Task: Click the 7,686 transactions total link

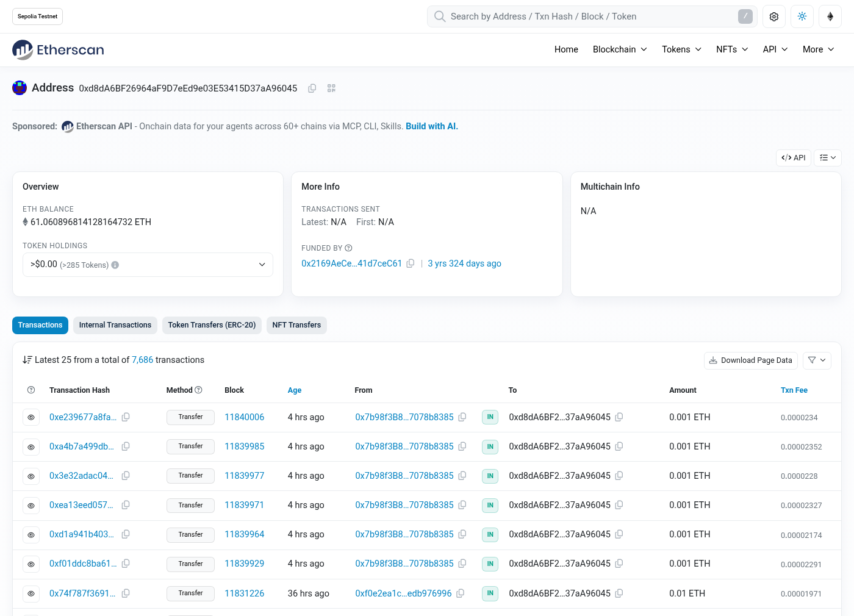Action: [143, 360]
